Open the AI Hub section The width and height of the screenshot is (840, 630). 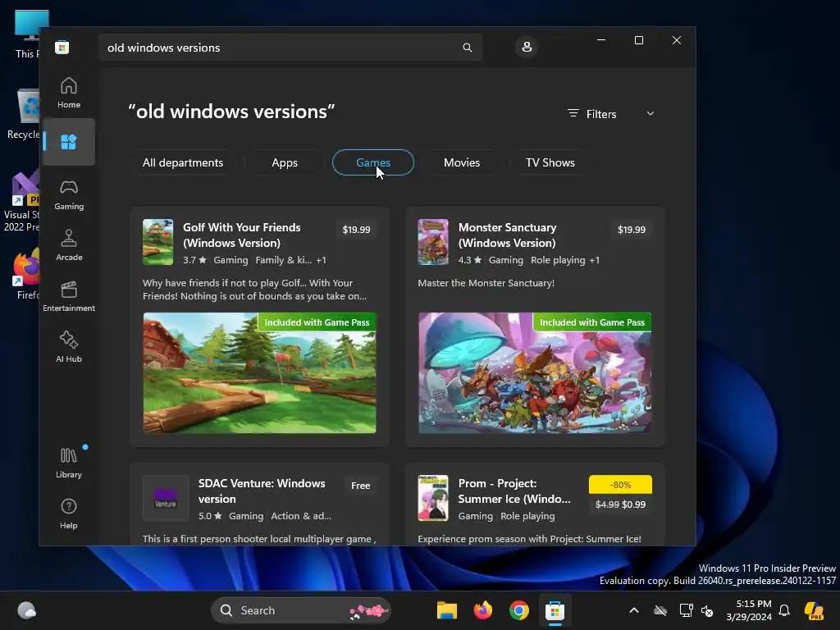click(x=69, y=347)
